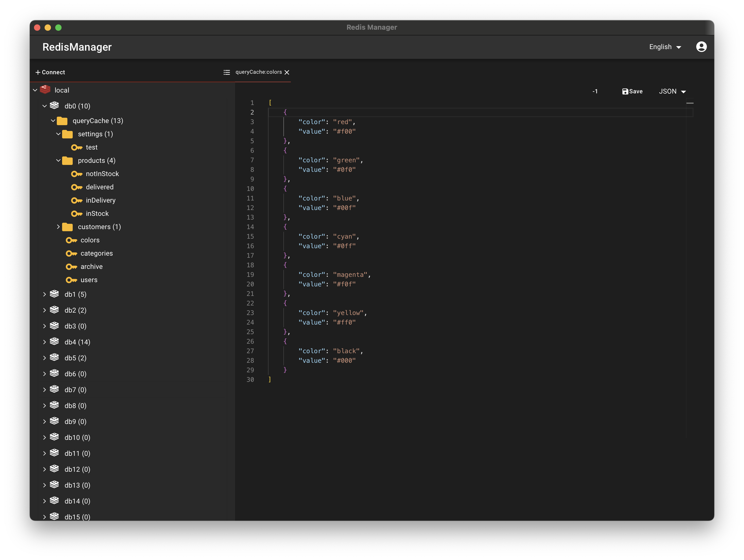Expand the db7 database chevron
The width and height of the screenshot is (744, 560).
pyautogui.click(x=44, y=390)
